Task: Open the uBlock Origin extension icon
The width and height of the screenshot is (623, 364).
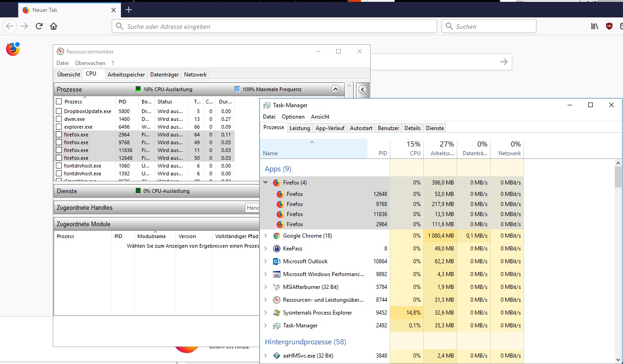Action: click(x=609, y=26)
